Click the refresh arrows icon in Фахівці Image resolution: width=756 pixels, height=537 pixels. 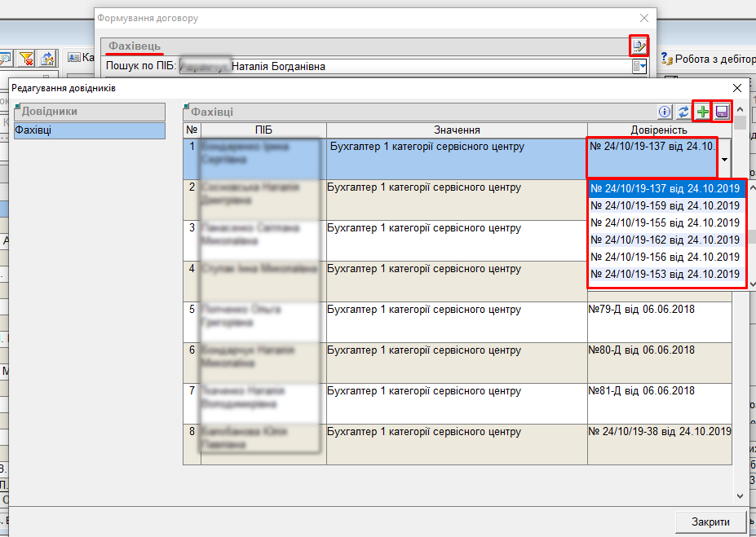pyautogui.click(x=683, y=112)
